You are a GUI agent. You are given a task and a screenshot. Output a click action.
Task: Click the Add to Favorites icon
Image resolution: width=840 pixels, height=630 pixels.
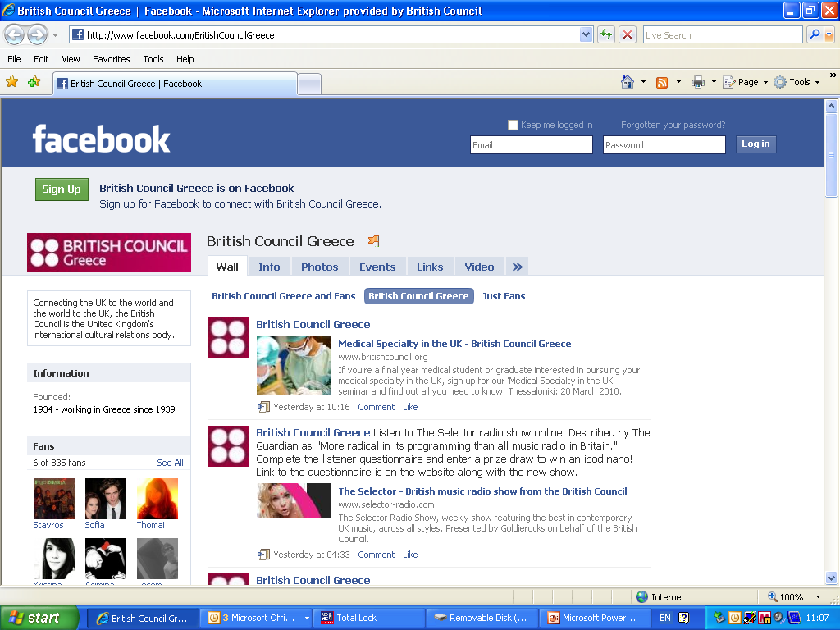pos(34,82)
